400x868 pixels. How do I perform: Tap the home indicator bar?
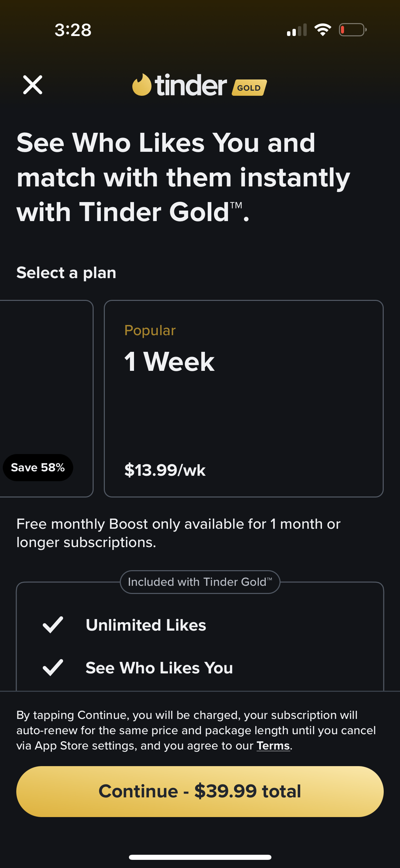pyautogui.click(x=200, y=857)
